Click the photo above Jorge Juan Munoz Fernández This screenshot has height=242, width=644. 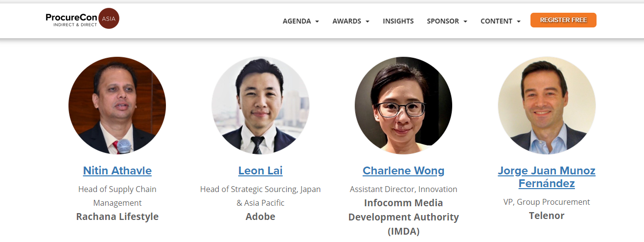(x=547, y=105)
